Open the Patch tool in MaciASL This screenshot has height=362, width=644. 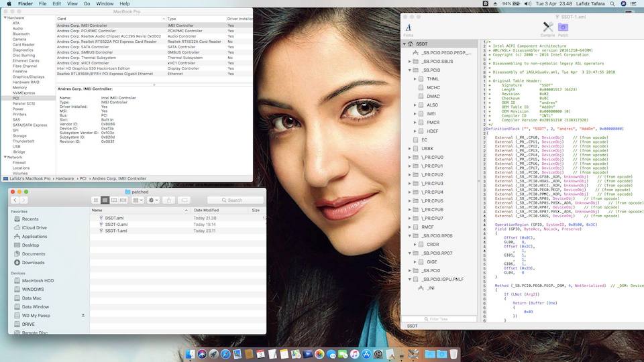(x=563, y=27)
